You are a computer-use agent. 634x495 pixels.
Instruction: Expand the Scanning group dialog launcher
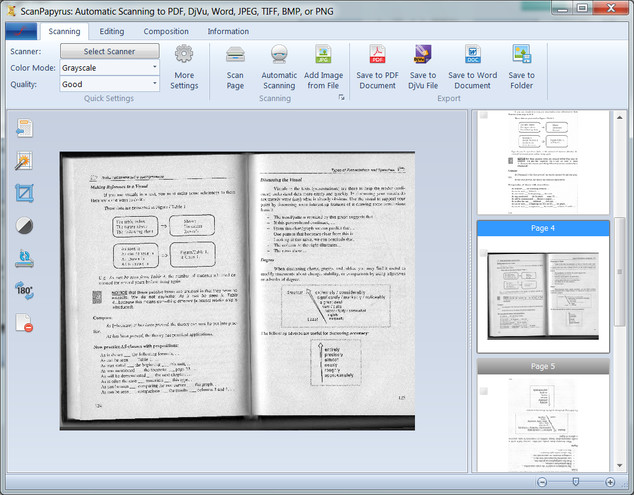(x=340, y=99)
